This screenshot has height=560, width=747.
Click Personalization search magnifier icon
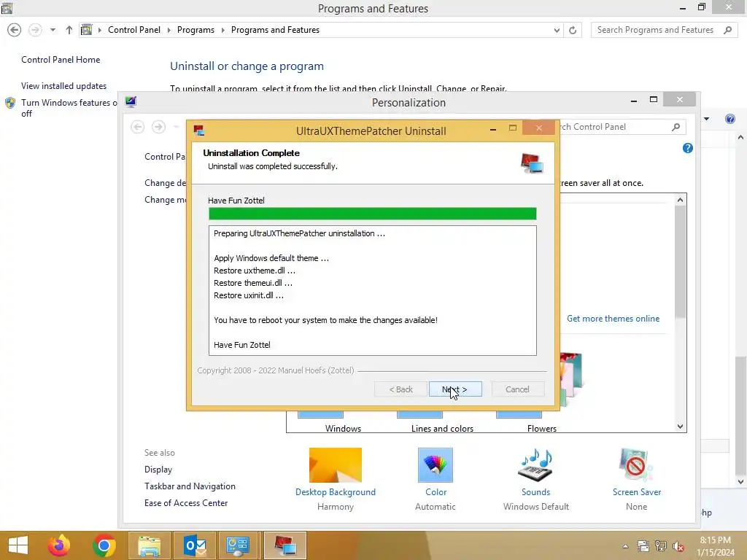click(x=676, y=127)
